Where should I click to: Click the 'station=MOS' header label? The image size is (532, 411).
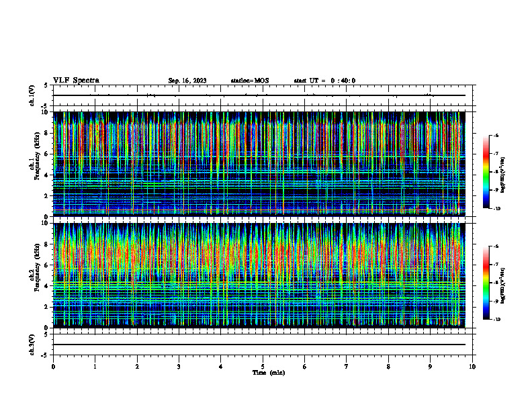(250, 81)
